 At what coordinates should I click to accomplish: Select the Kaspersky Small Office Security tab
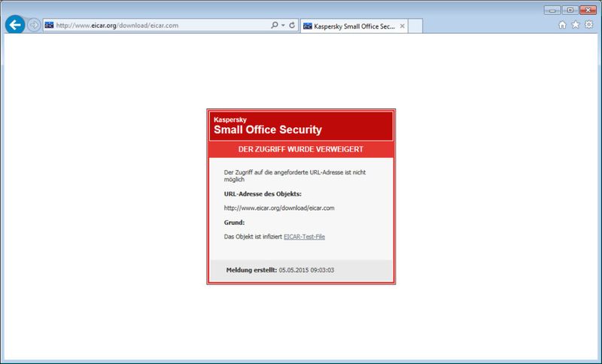[x=354, y=26]
